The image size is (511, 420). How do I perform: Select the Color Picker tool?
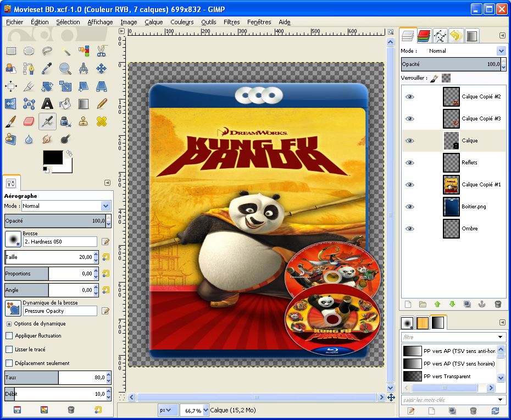(47, 69)
